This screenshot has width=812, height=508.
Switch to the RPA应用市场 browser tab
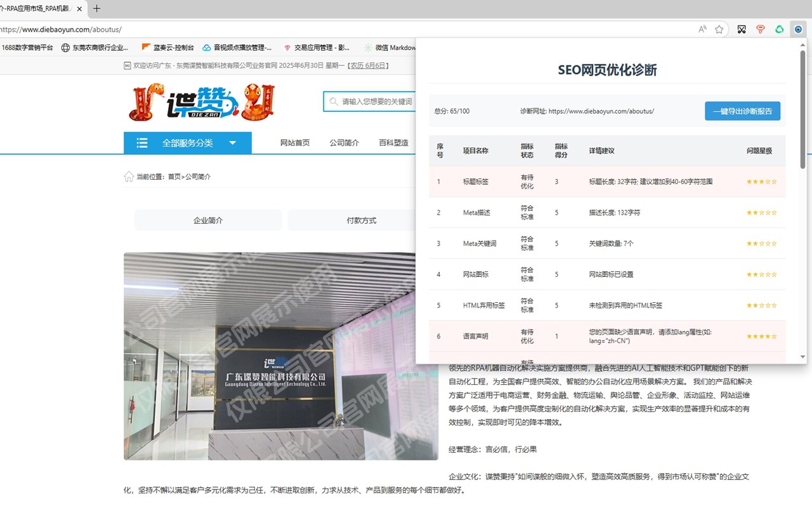point(39,9)
